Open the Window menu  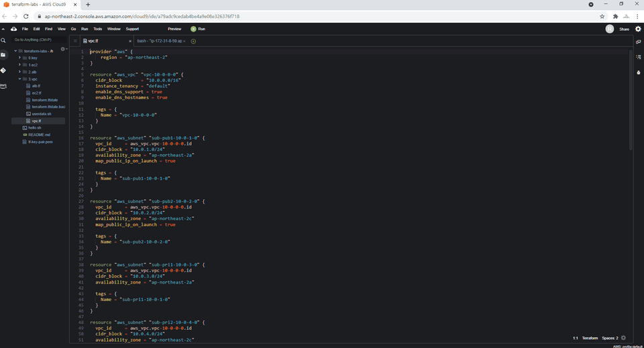pos(114,29)
